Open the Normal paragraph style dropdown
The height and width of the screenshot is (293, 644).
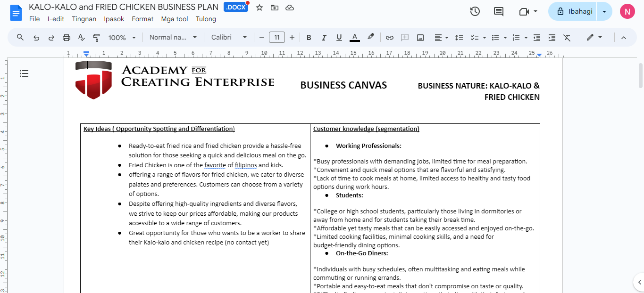(174, 37)
